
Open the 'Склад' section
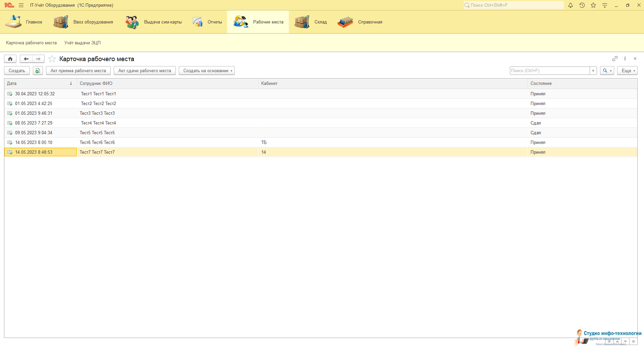tap(311, 22)
